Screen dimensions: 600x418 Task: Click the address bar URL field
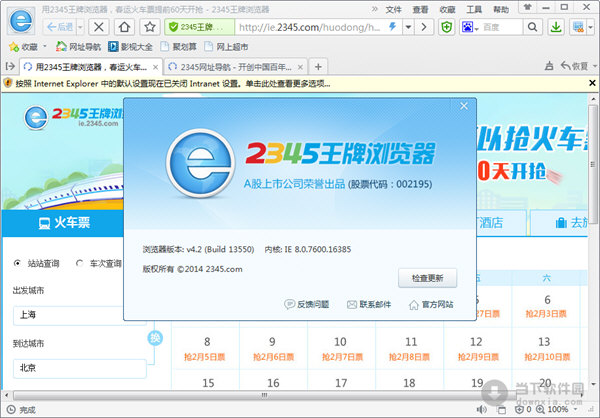tap(309, 27)
